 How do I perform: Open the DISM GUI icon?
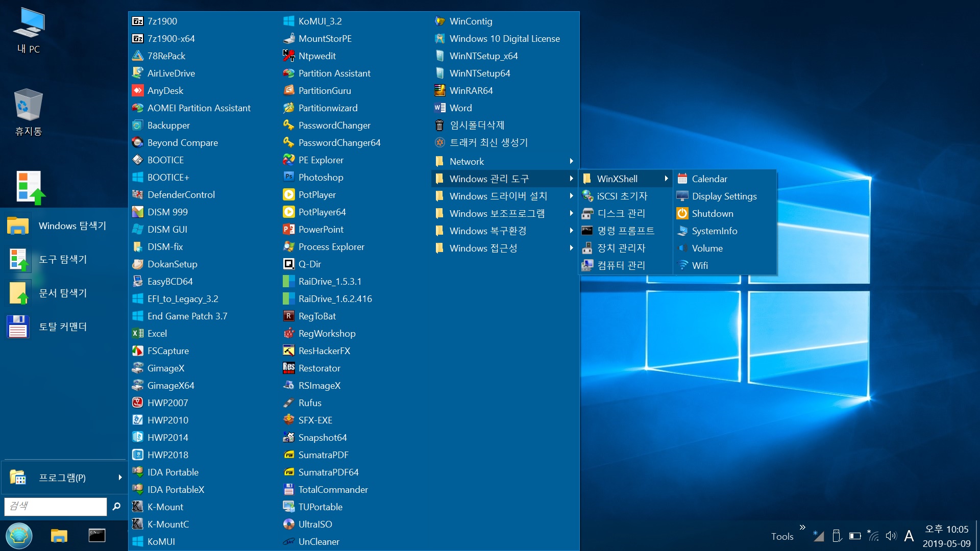(138, 229)
